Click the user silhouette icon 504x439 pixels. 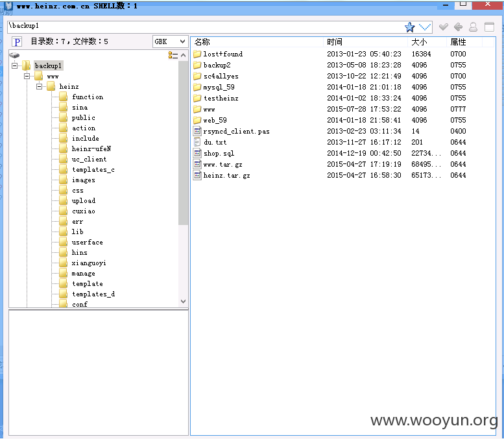coord(473,27)
